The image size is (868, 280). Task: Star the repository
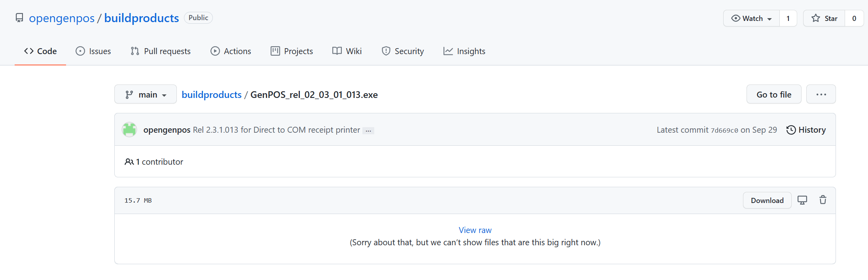824,19
